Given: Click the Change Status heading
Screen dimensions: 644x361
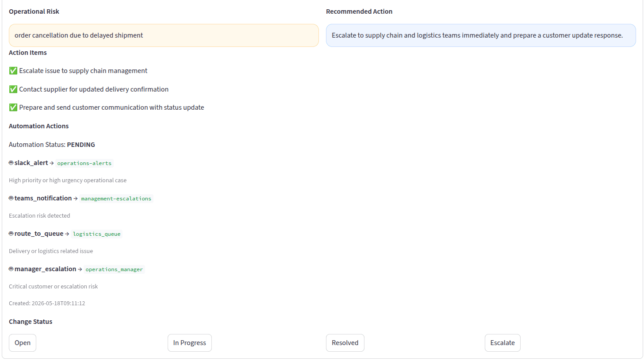Looking at the screenshot, I should 31,322.
